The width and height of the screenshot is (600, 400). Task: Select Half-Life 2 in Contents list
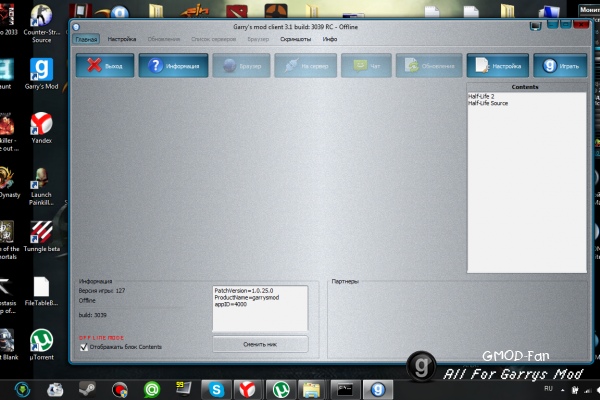point(481,96)
